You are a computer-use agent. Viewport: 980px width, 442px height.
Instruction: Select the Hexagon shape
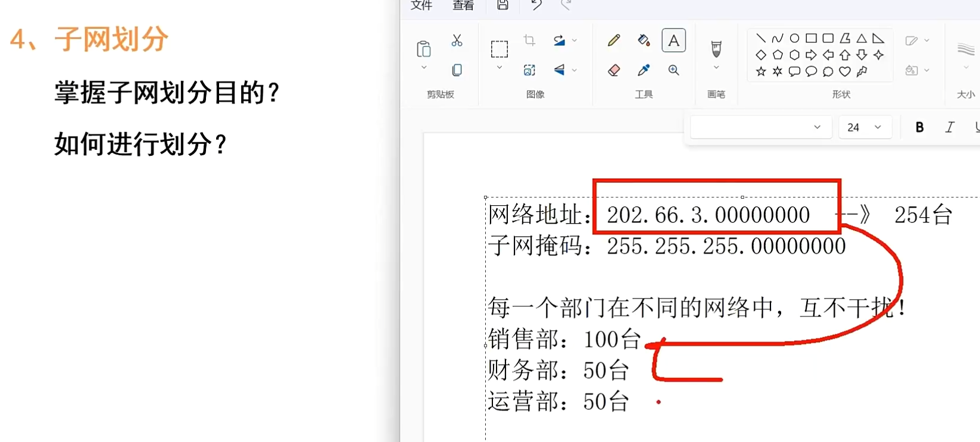click(794, 55)
